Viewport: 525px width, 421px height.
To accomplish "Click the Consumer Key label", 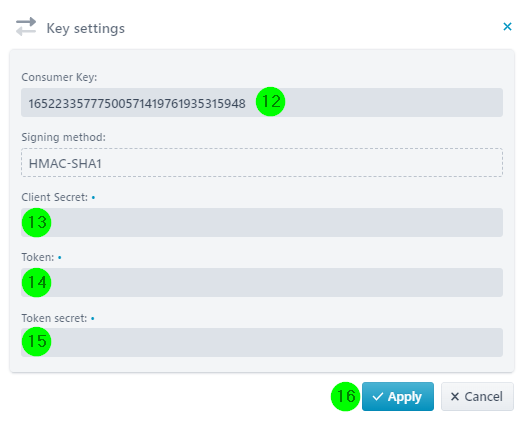I will 59,77.
